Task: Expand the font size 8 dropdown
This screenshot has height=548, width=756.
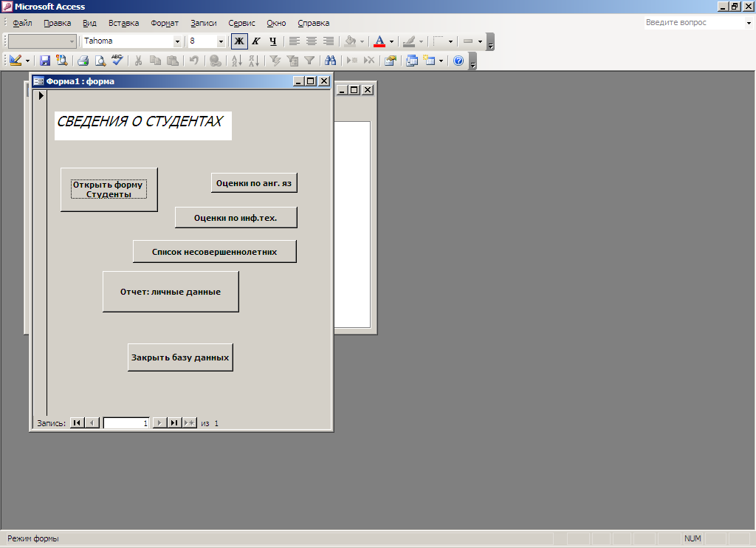Action: point(221,41)
